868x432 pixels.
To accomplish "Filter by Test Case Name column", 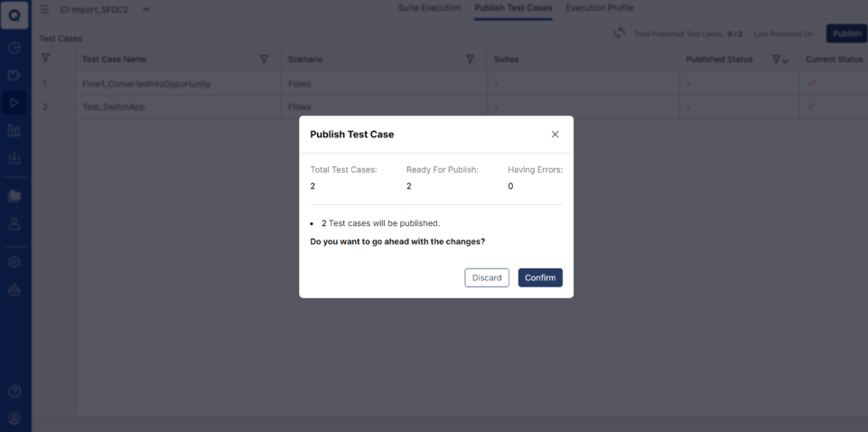I will pyautogui.click(x=264, y=59).
